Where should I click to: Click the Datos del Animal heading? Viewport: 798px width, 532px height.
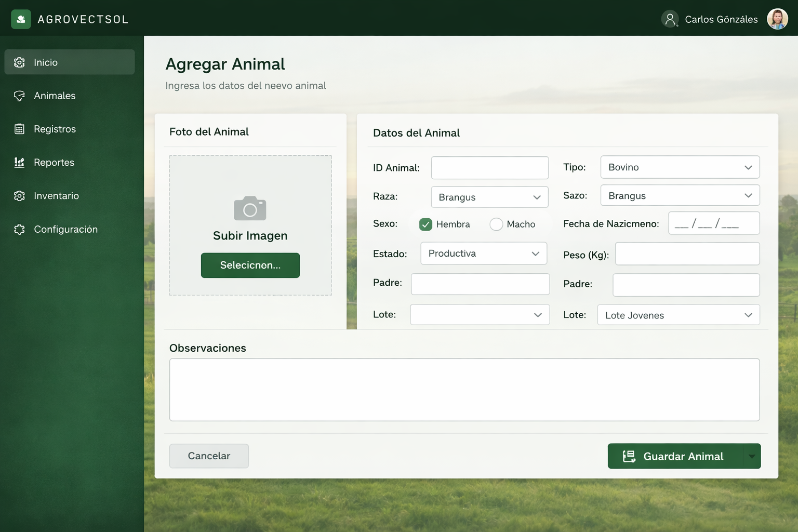[x=416, y=133]
